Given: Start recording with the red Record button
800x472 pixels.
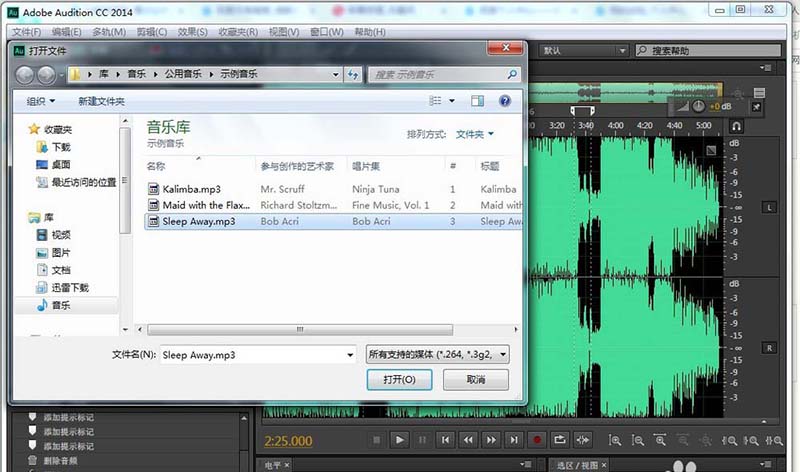Looking at the screenshot, I should 537,440.
